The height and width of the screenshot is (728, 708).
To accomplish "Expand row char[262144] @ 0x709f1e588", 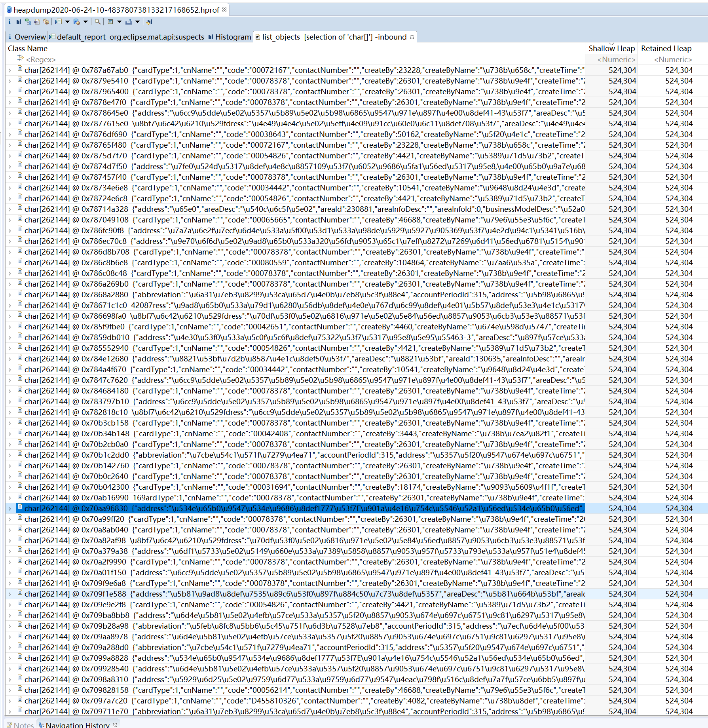I will click(10, 594).
